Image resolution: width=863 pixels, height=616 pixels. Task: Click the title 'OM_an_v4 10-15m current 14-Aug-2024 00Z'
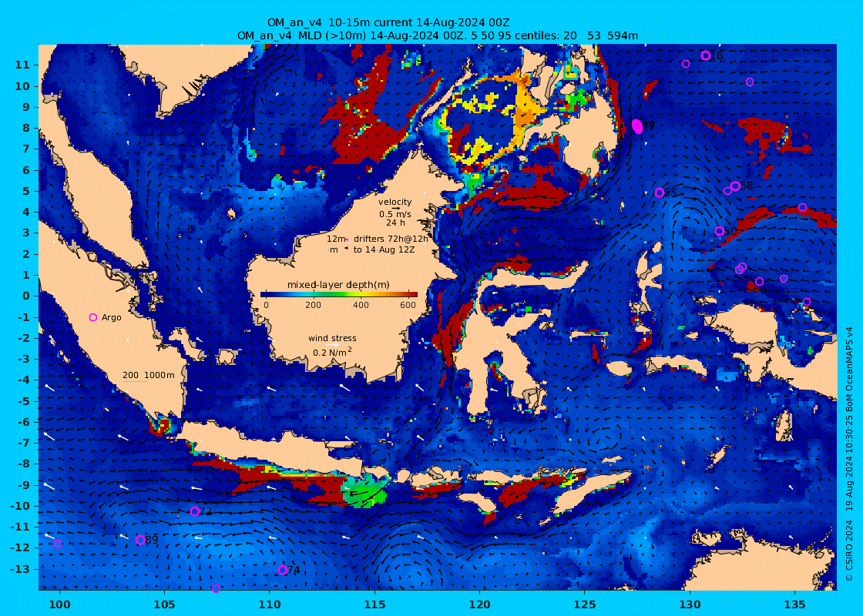pyautogui.click(x=388, y=22)
